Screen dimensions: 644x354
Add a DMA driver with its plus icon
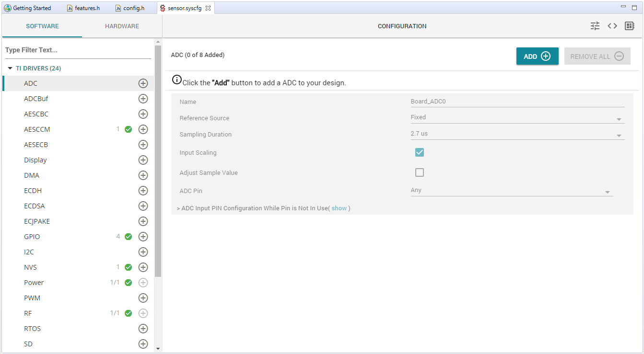143,175
